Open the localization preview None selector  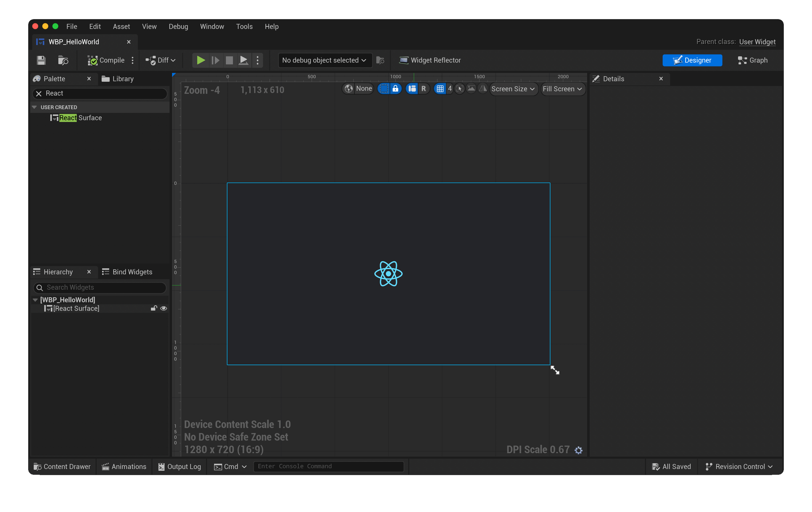pyautogui.click(x=358, y=89)
